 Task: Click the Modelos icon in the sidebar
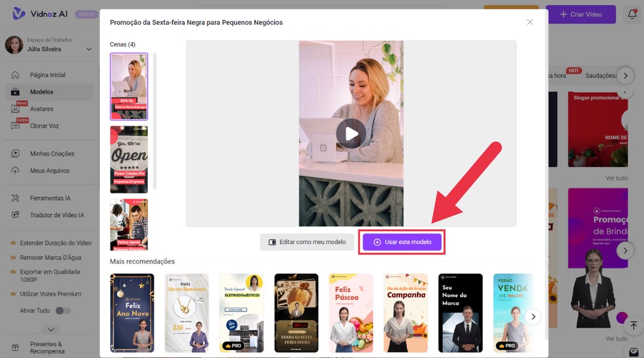tap(15, 92)
